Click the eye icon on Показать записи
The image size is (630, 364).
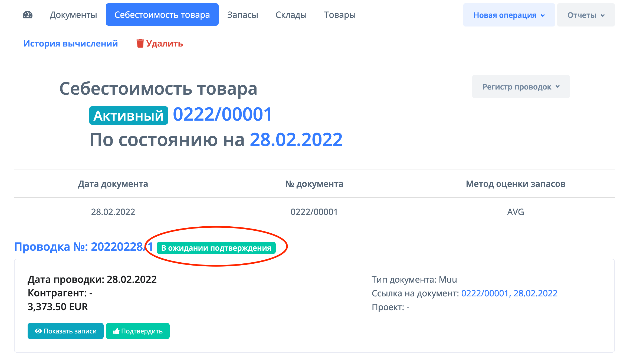(x=38, y=331)
